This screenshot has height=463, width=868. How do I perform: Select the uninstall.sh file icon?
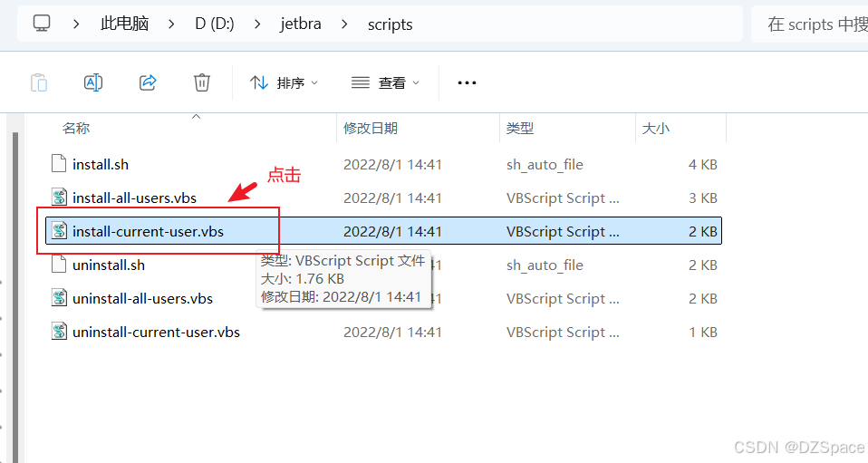(59, 265)
